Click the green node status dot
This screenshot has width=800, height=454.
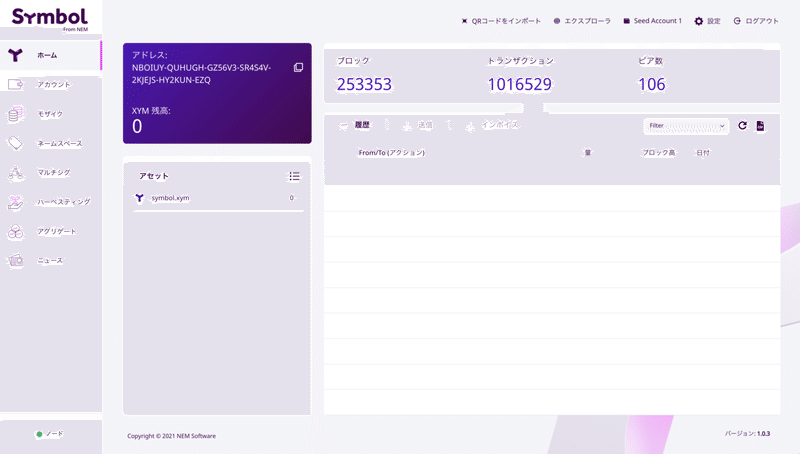(x=39, y=434)
